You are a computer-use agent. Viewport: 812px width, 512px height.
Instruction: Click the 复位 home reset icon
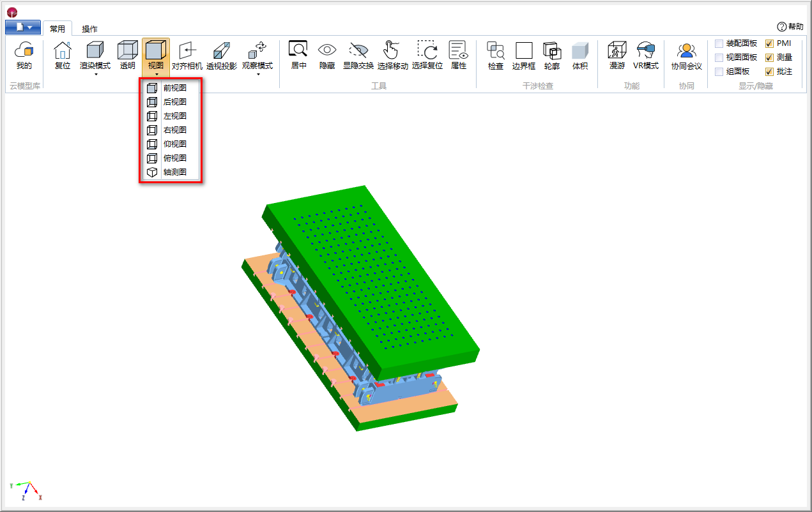click(63, 56)
